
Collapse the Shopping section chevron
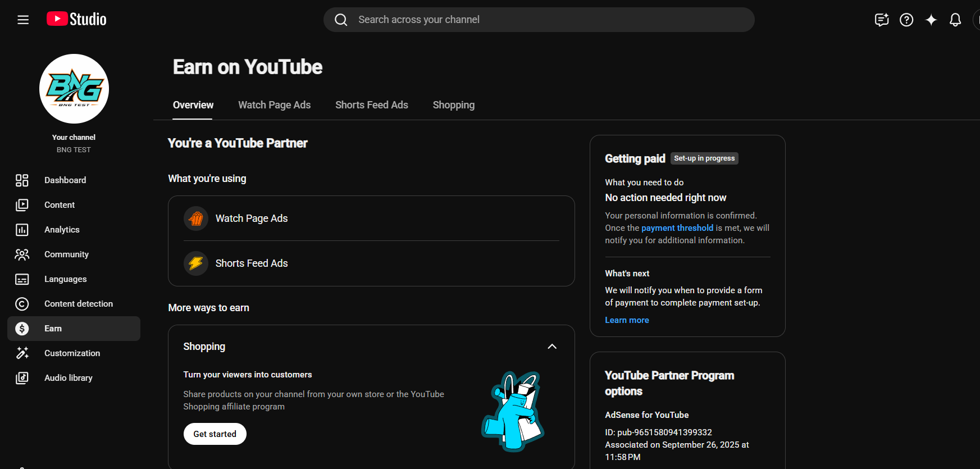552,347
